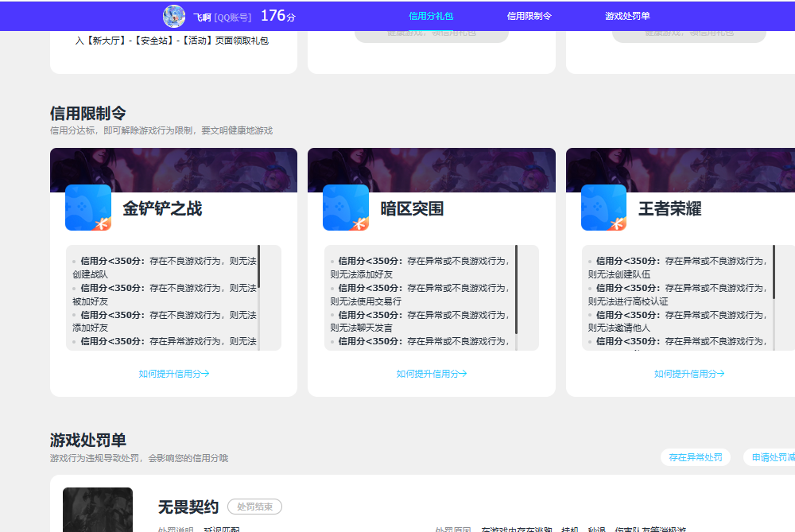The width and height of the screenshot is (795, 532).
Task: Open the 信用分礼包 tab
Action: [x=431, y=16]
